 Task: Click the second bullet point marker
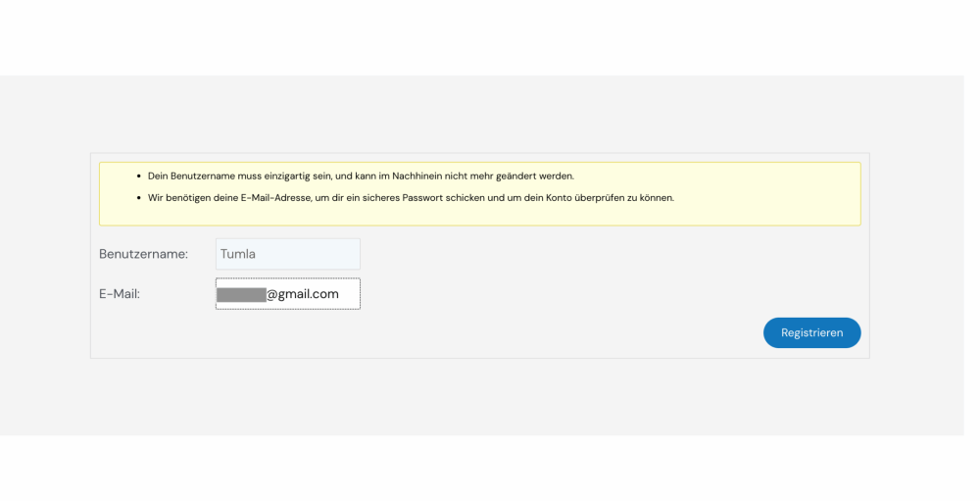(139, 198)
